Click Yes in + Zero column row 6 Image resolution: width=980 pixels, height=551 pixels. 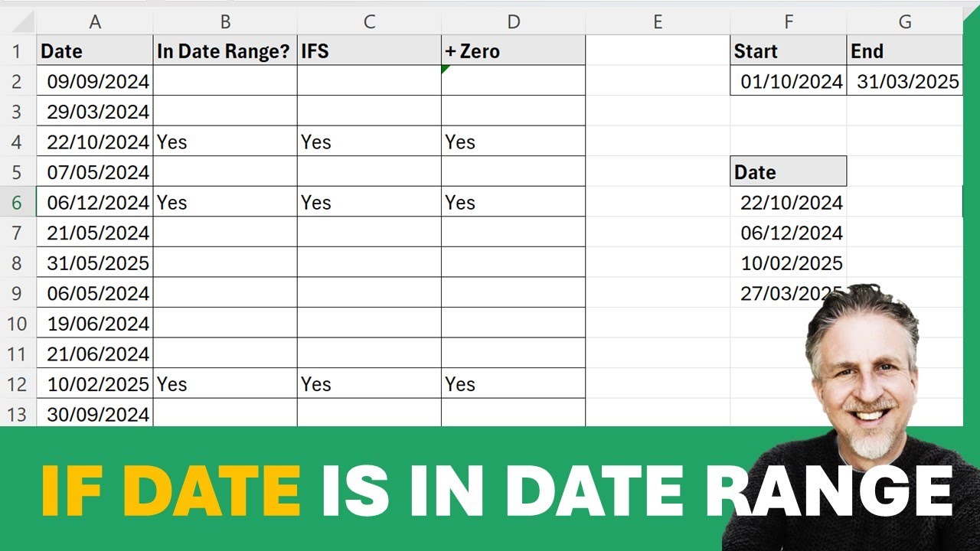tap(513, 203)
